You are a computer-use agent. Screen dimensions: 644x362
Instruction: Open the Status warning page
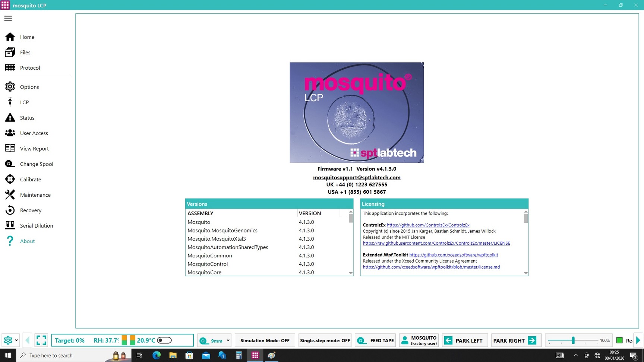[27, 118]
